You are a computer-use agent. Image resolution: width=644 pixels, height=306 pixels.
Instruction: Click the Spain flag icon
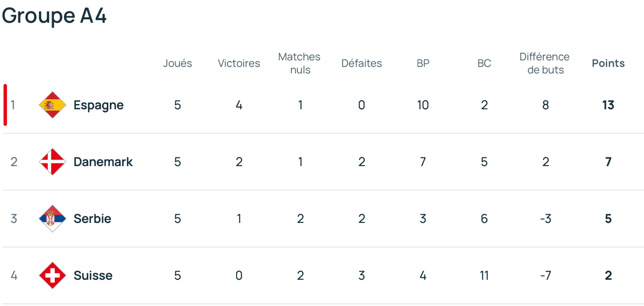[53, 105]
